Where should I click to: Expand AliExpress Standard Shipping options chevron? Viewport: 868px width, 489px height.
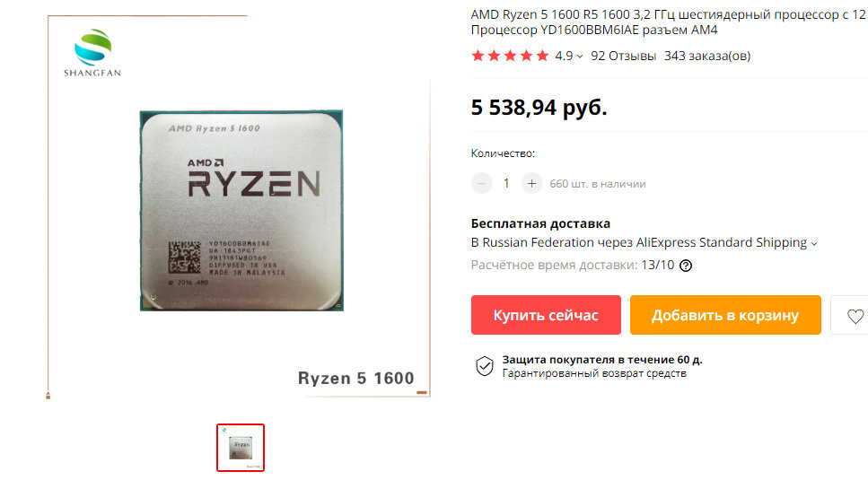(x=814, y=243)
